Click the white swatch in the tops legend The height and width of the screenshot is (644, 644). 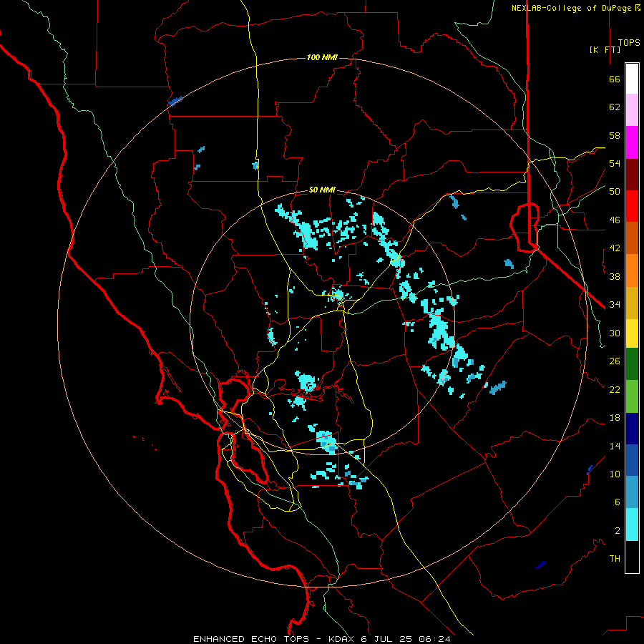(x=632, y=79)
